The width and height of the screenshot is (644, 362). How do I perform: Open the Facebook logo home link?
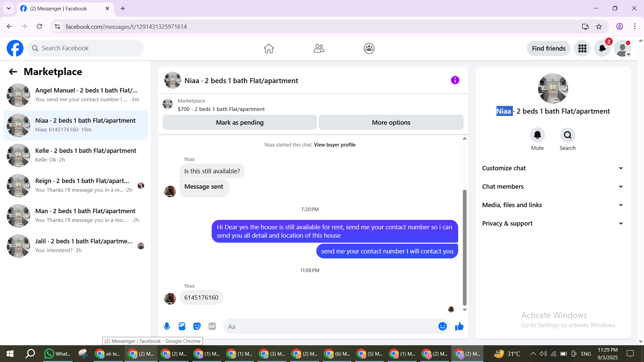pos(15,48)
